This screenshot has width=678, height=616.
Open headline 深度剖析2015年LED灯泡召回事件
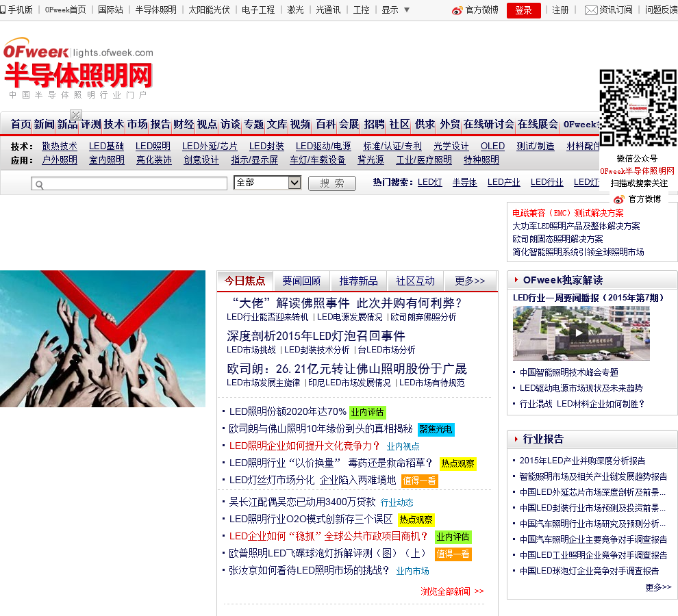pyautogui.click(x=316, y=336)
